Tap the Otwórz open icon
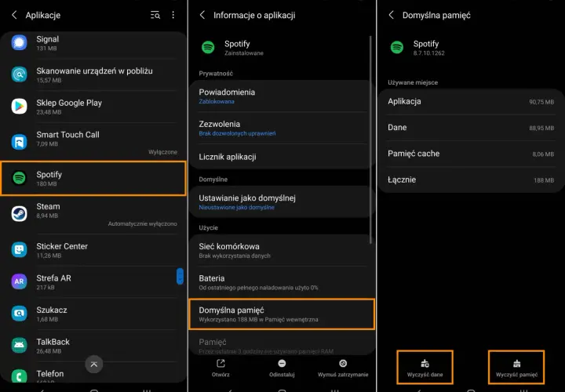 click(x=221, y=364)
